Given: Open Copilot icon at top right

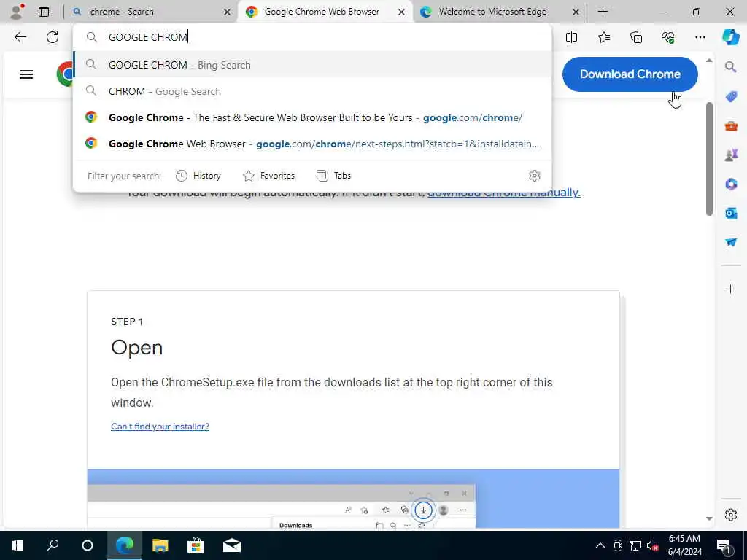Looking at the screenshot, I should [730, 37].
